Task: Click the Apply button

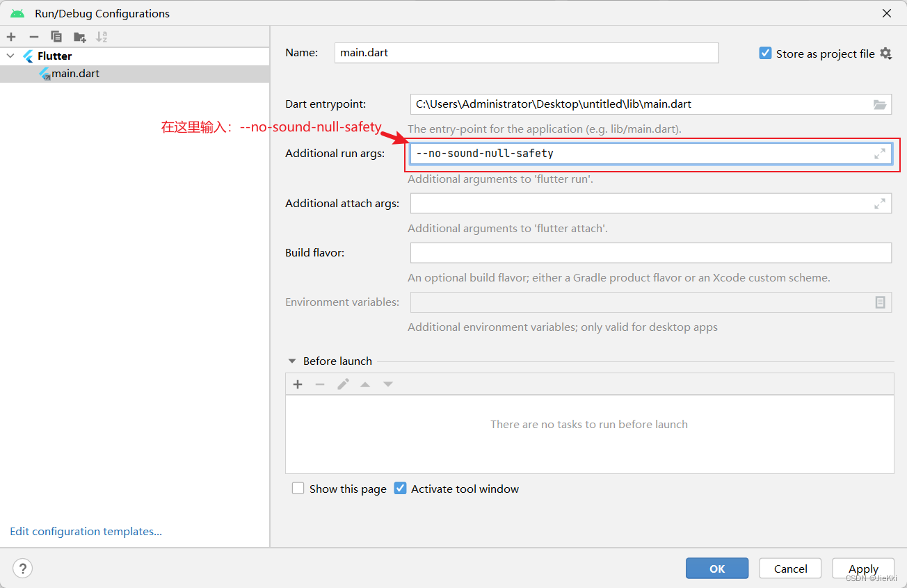Action: coord(863,569)
